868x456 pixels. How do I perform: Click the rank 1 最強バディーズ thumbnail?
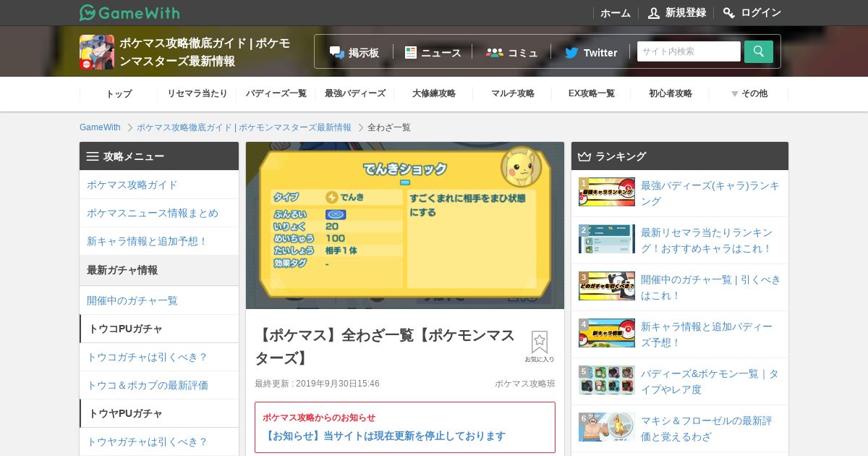coord(607,192)
